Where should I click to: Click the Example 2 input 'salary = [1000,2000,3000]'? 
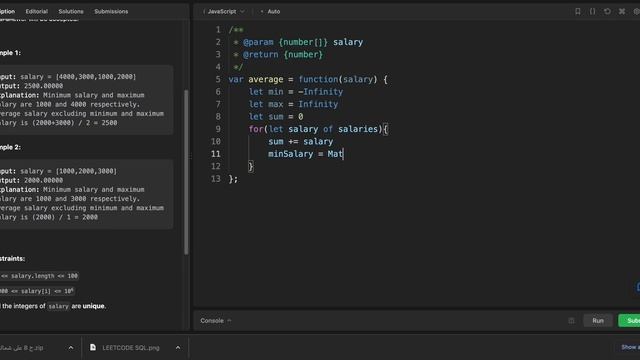coord(68,171)
